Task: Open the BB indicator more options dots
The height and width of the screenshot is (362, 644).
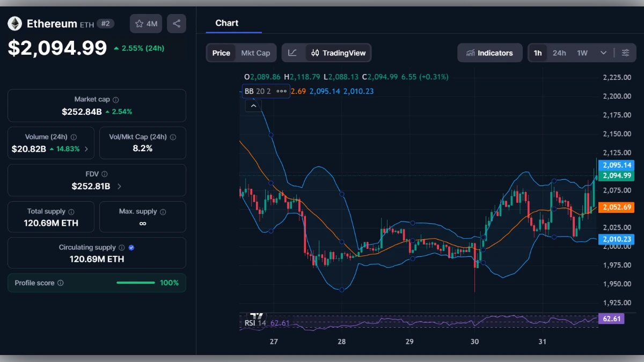Action: [x=281, y=91]
